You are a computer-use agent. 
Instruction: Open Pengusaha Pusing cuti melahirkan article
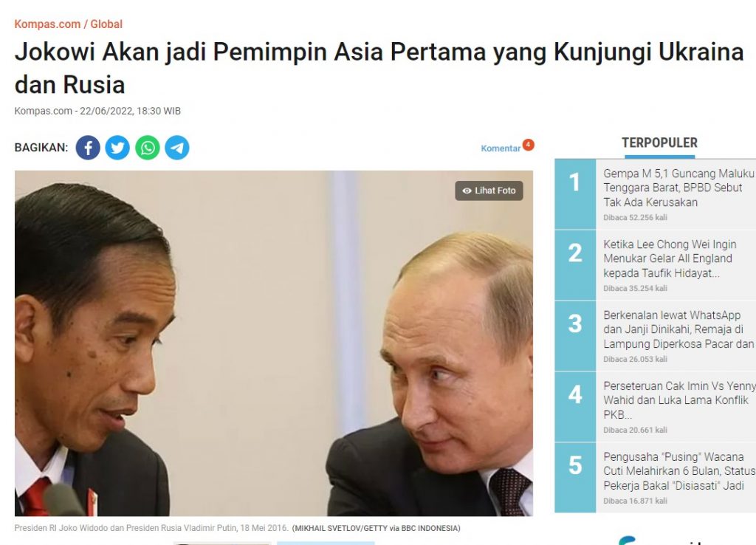[x=679, y=471]
